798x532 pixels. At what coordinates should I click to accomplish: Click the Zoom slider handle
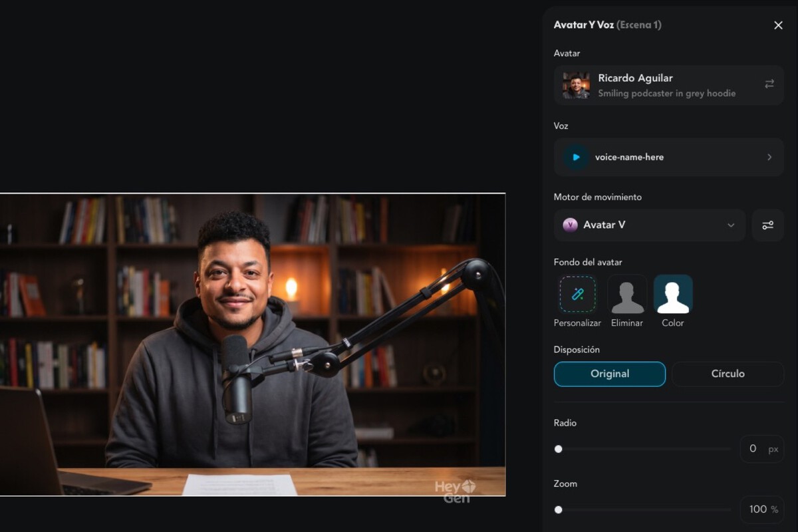point(559,509)
